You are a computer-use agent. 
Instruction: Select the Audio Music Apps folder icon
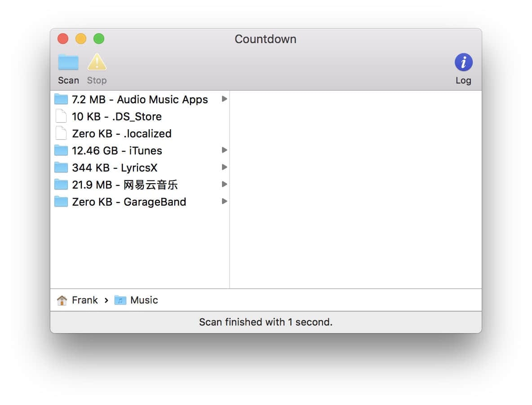(61, 99)
